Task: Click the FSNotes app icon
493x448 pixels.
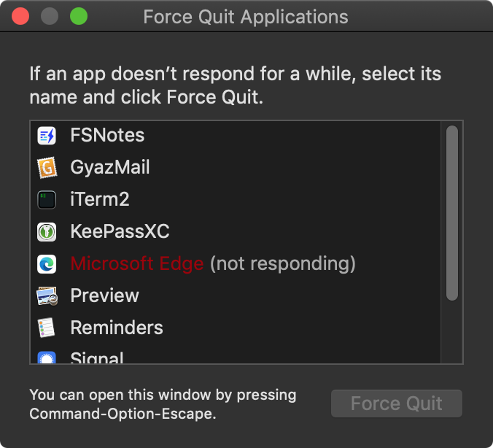Action: coord(47,135)
